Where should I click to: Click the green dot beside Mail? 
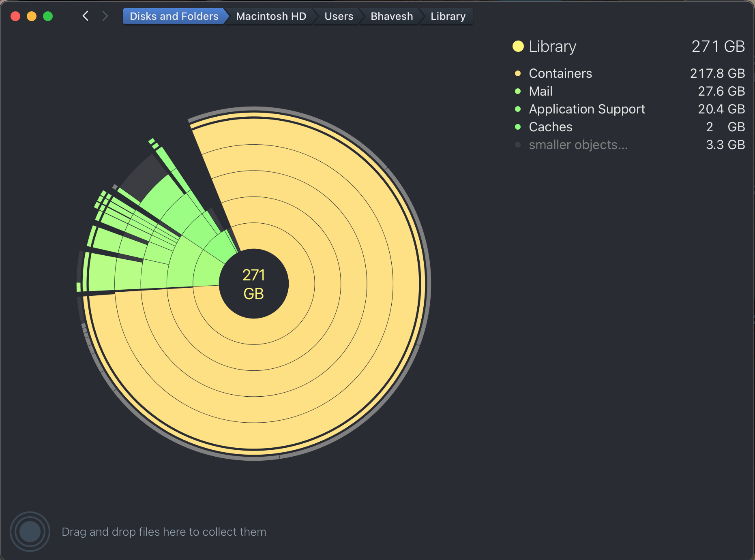pyautogui.click(x=518, y=91)
